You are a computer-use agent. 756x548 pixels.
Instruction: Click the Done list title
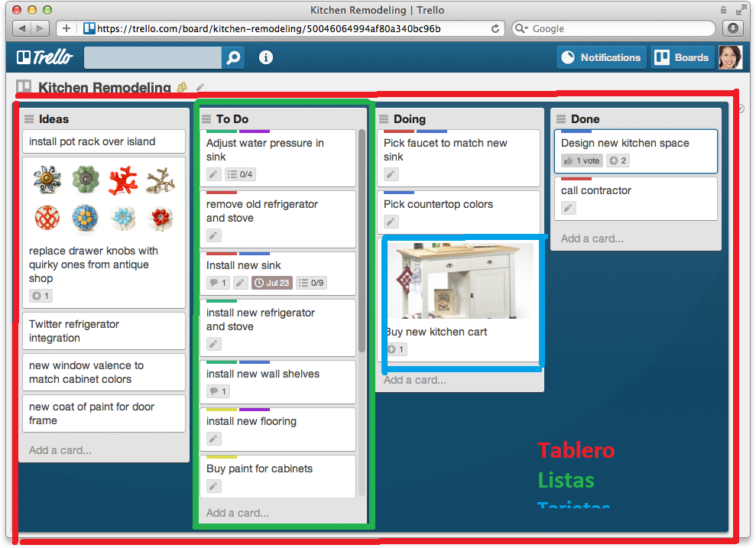tap(586, 119)
